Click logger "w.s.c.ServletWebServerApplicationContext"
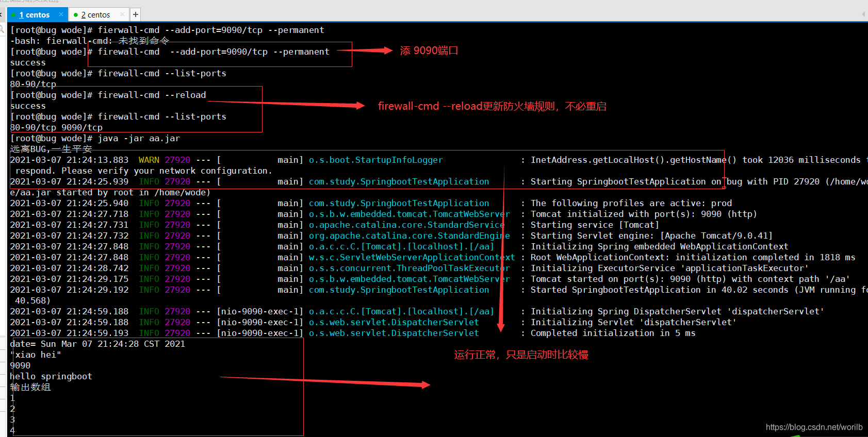Screen dimensions: 868x437 [412, 257]
